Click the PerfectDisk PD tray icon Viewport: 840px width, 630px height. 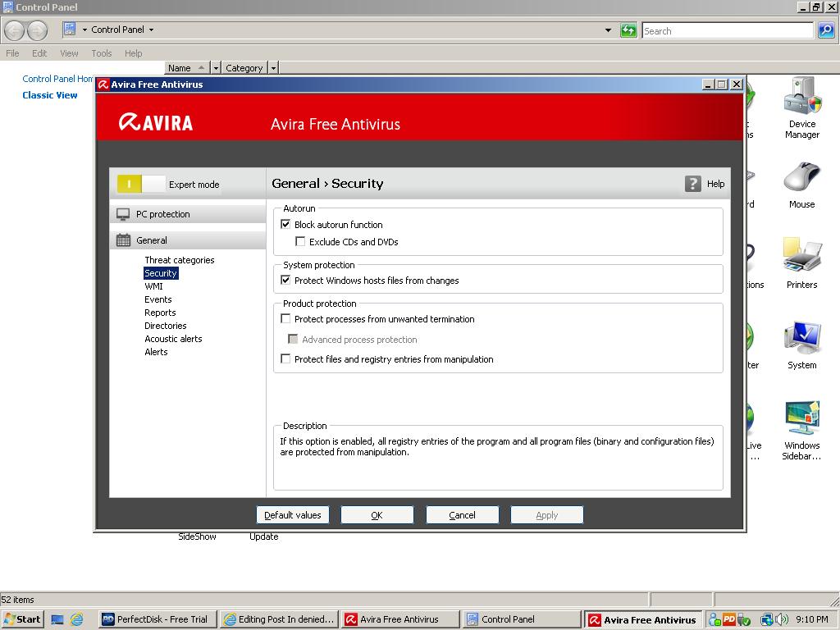click(729, 619)
